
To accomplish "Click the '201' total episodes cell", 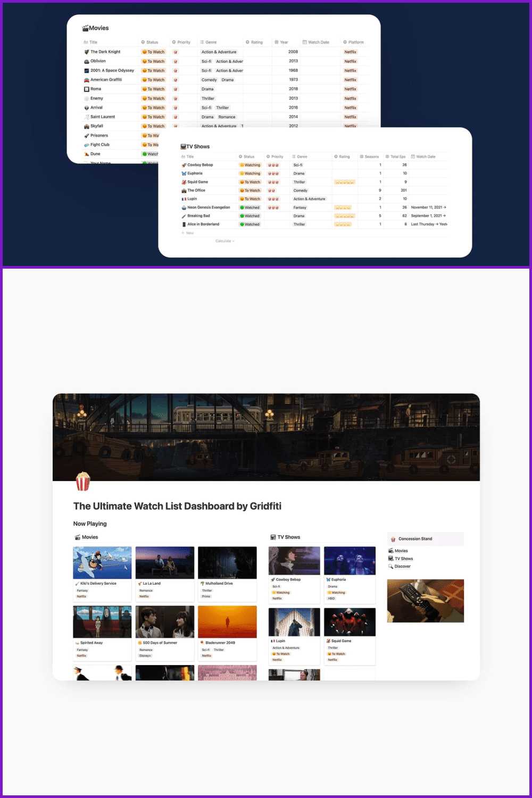I will (404, 190).
